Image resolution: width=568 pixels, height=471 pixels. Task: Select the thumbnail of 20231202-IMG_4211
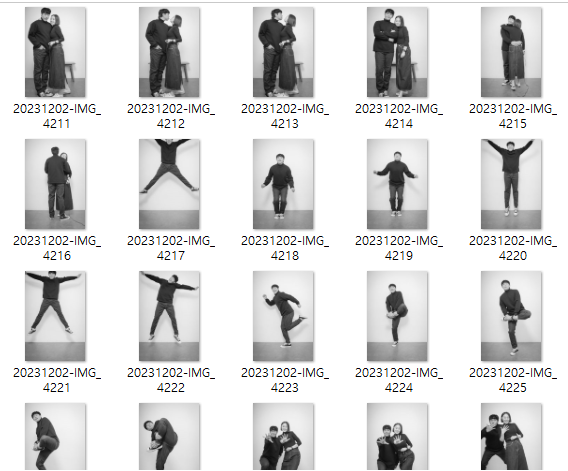click(55, 52)
